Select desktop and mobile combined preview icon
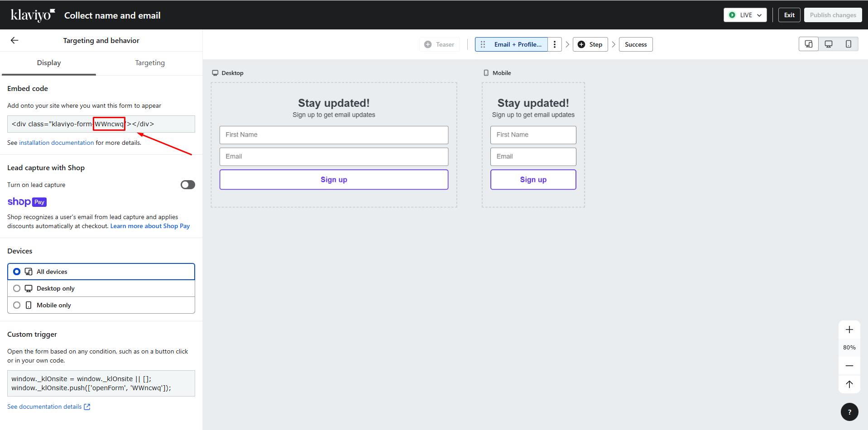 [808, 44]
